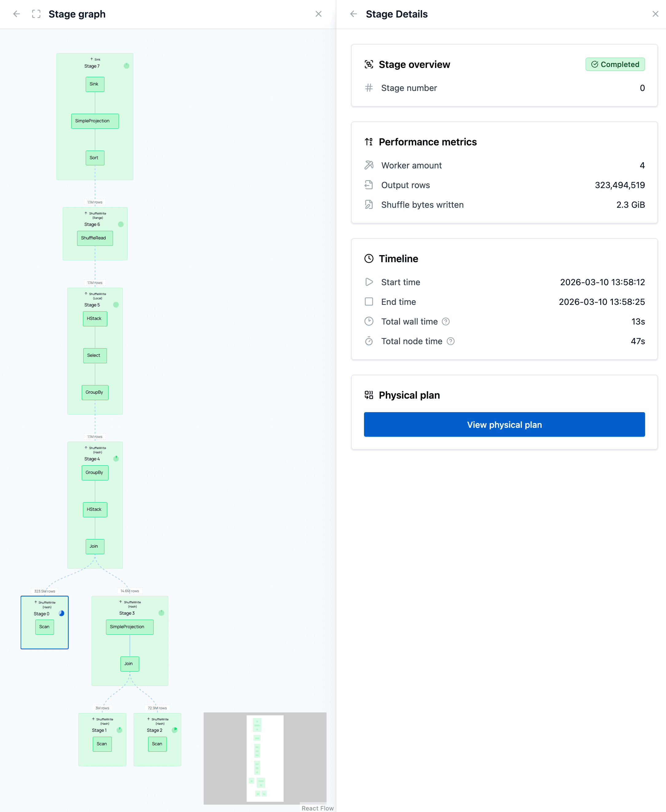Click the progress indicator on Stage 3 node
This screenshot has height=812, width=666.
point(162,613)
